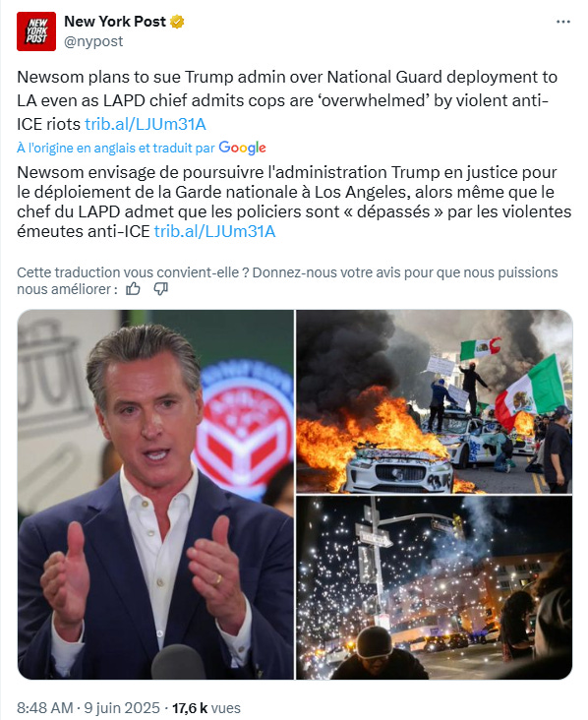
Task: Open the man speaking photo
Action: [x=155, y=495]
